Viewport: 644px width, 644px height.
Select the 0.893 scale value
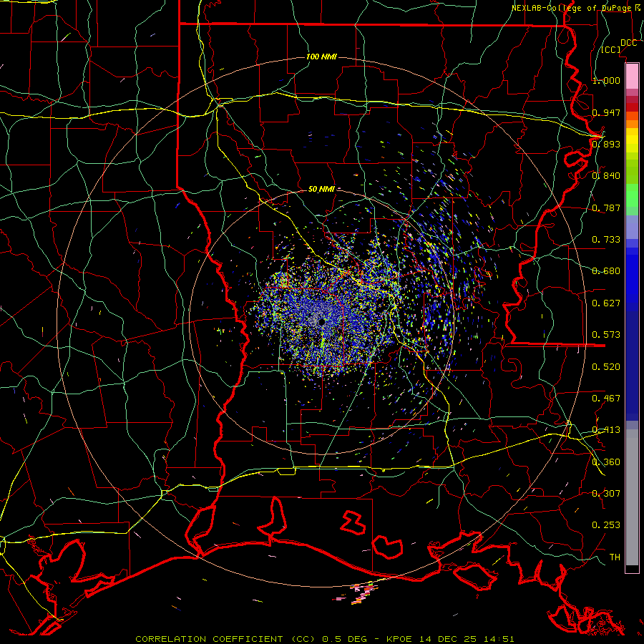pyautogui.click(x=606, y=144)
